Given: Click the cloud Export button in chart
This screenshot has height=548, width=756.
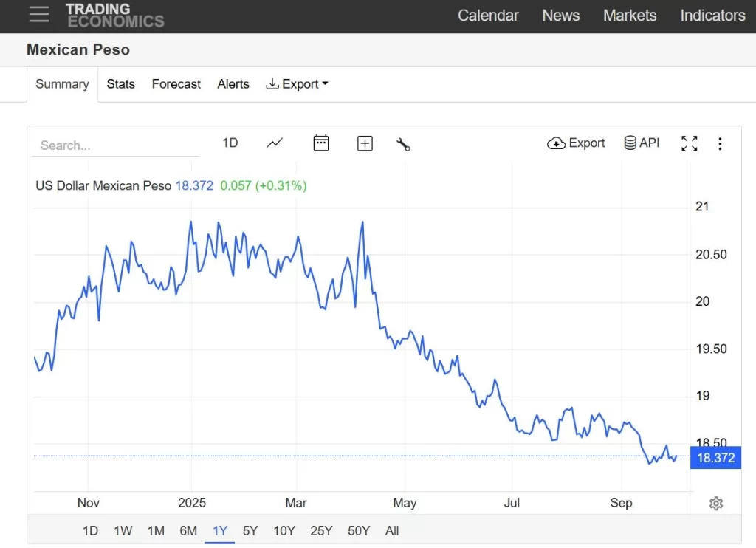Looking at the screenshot, I should pos(576,143).
